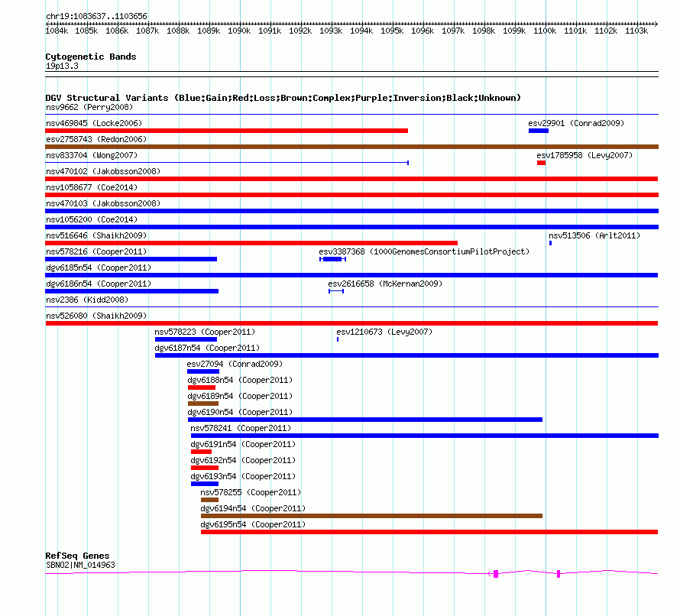Click the esv1210673 (Levy2007) label

click(x=384, y=332)
